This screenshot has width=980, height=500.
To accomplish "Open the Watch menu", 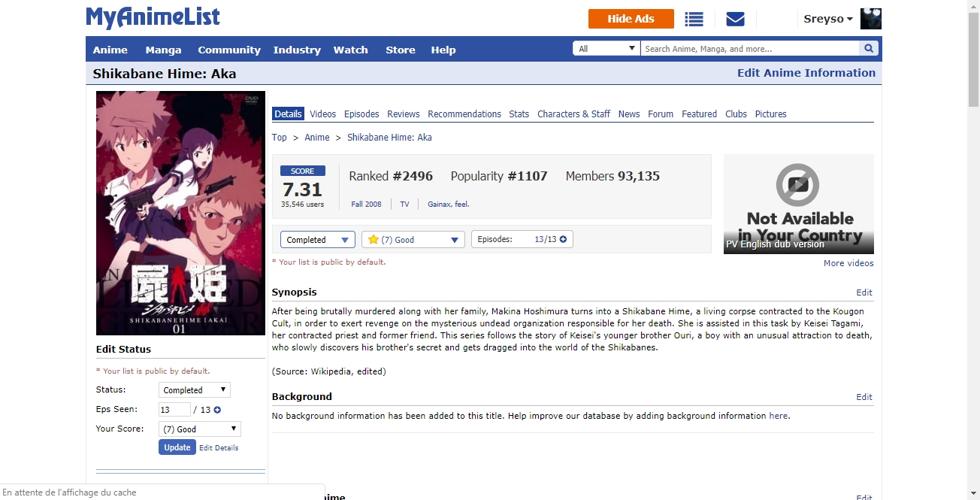I will click(x=351, y=50).
